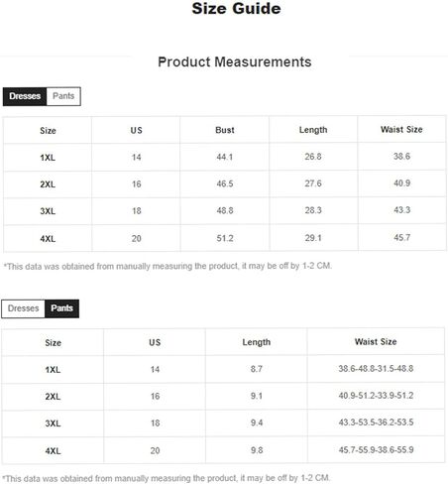Image resolution: width=448 pixels, height=484 pixels.
Task: Select the 1XL row in dresses table
Action: click(225, 157)
